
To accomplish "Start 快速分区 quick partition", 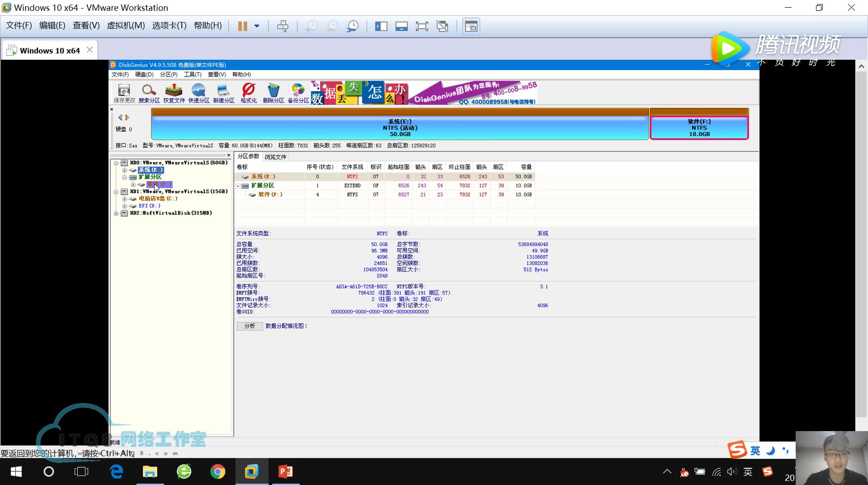I will 199,93.
